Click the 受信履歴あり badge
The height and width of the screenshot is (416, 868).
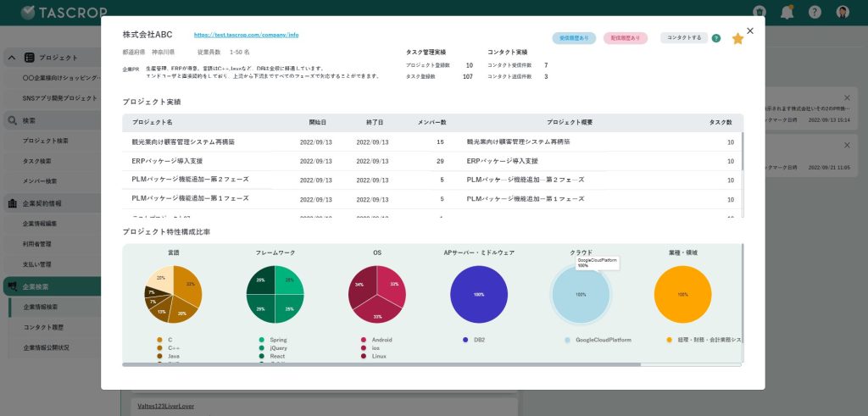coord(574,38)
